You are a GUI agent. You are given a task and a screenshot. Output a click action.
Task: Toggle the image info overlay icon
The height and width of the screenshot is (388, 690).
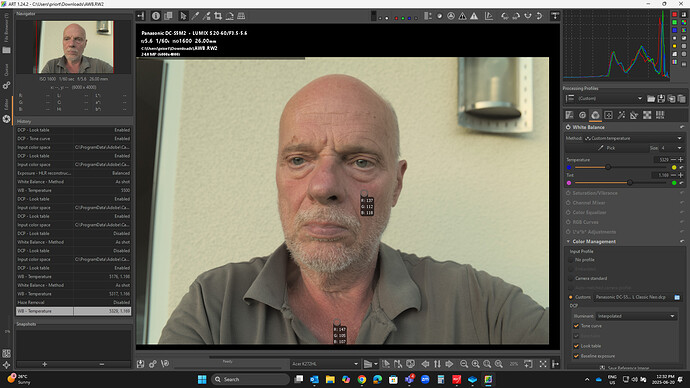tap(156, 16)
